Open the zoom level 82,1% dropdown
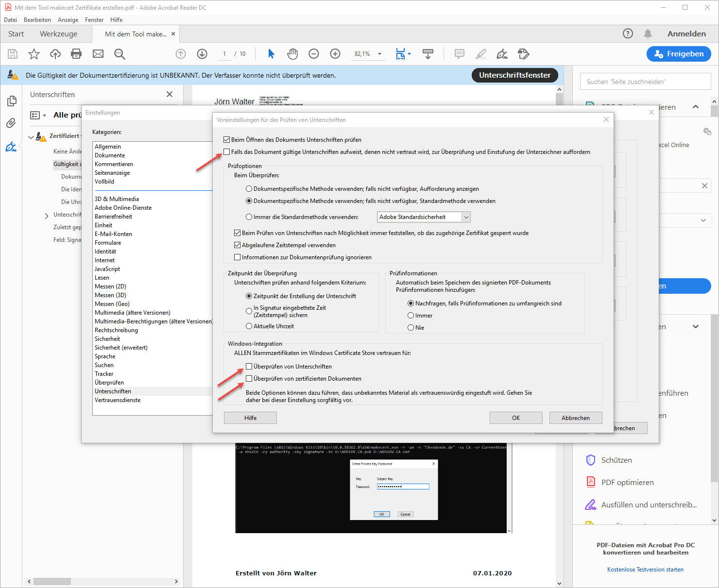 379,54
